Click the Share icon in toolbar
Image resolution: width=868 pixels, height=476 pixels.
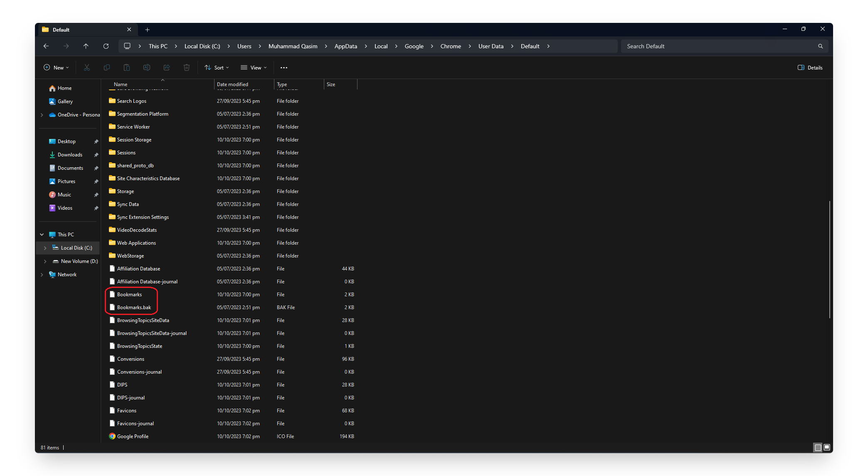(167, 67)
